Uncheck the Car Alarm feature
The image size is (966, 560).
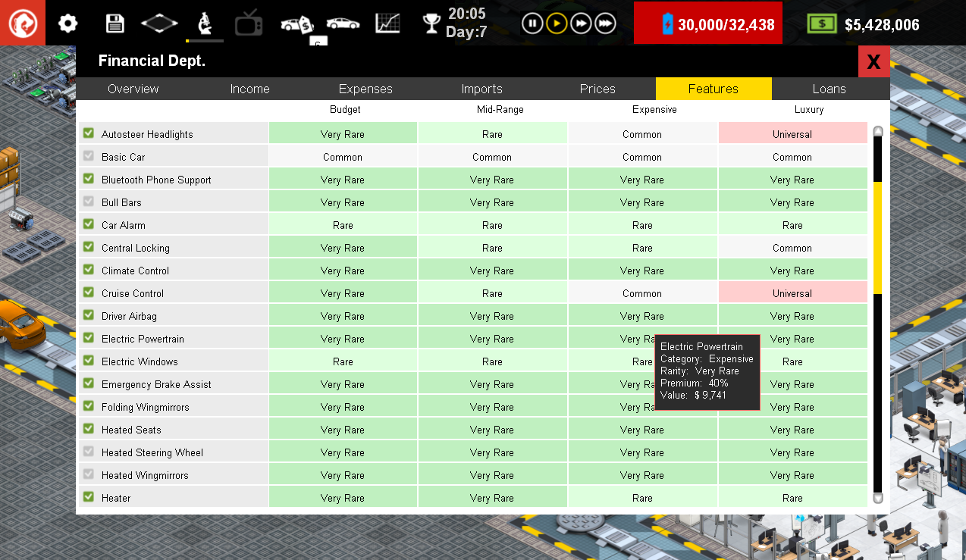click(x=88, y=224)
